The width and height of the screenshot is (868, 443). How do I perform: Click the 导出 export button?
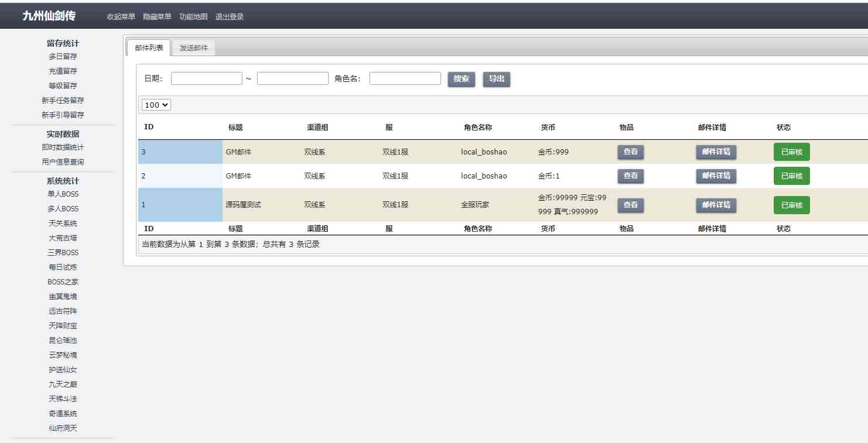pos(496,79)
